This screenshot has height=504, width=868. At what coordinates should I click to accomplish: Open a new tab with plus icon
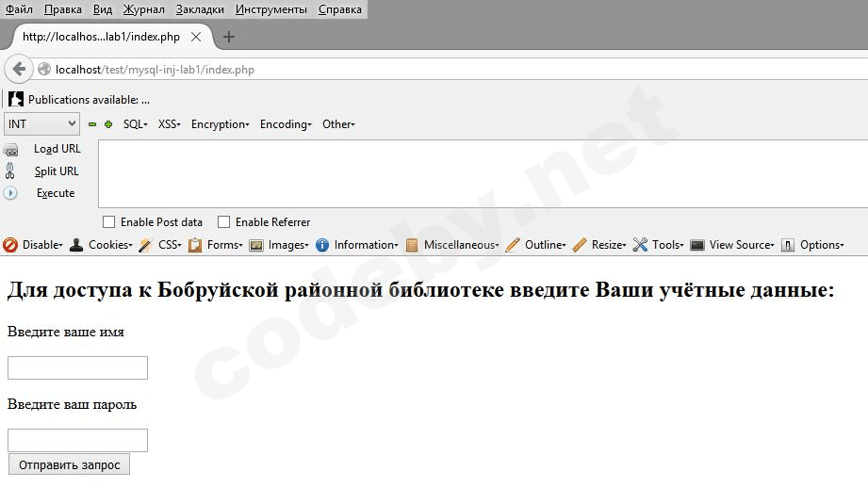coord(229,37)
